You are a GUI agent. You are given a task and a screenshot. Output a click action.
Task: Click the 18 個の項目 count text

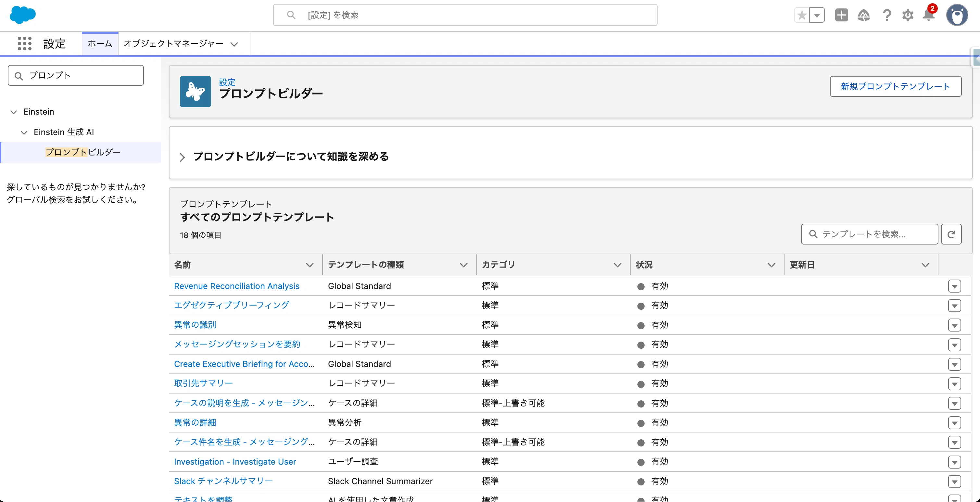tap(200, 235)
